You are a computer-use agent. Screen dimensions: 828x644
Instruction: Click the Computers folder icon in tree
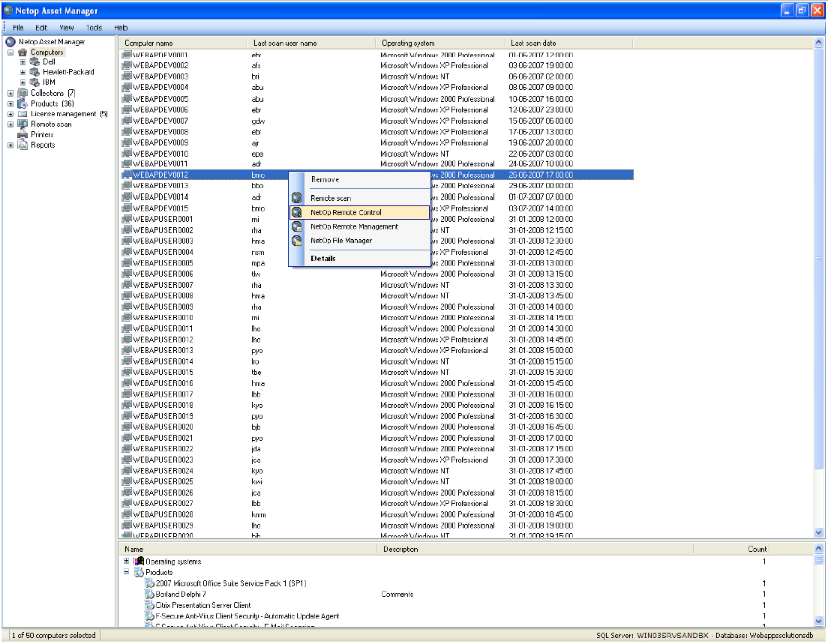22,52
